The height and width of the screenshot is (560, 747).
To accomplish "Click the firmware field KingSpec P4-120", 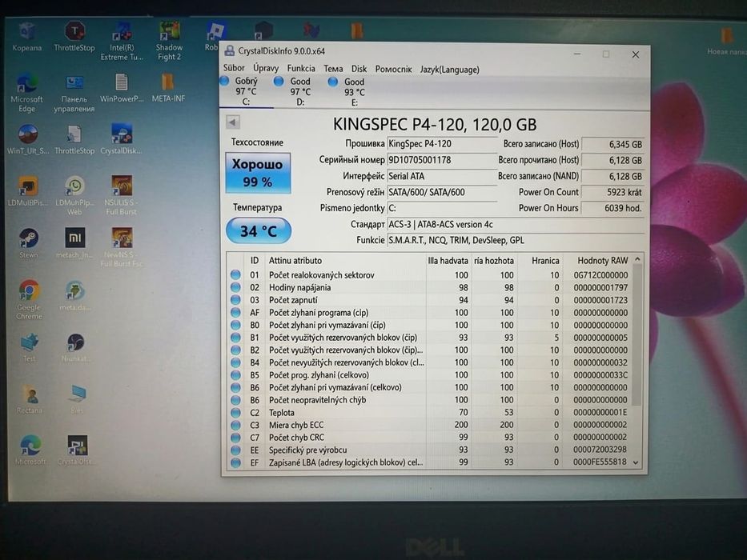I will [x=441, y=144].
